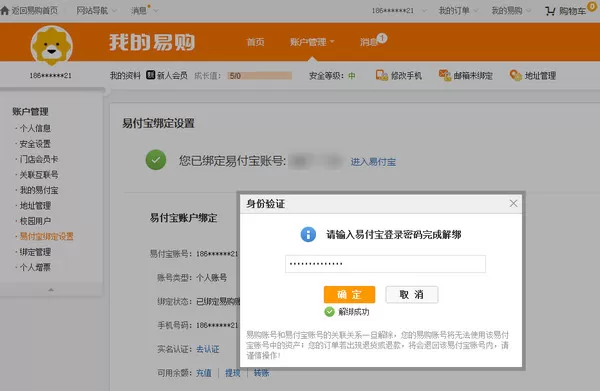Click the 取消 button in the dialog

412,295
